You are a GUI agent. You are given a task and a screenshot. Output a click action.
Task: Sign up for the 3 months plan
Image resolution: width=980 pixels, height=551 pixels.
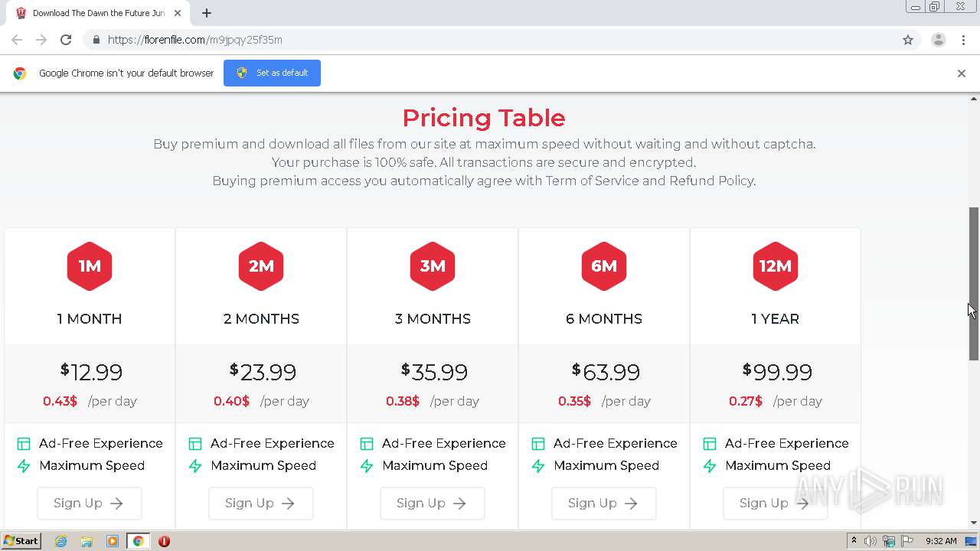432,503
